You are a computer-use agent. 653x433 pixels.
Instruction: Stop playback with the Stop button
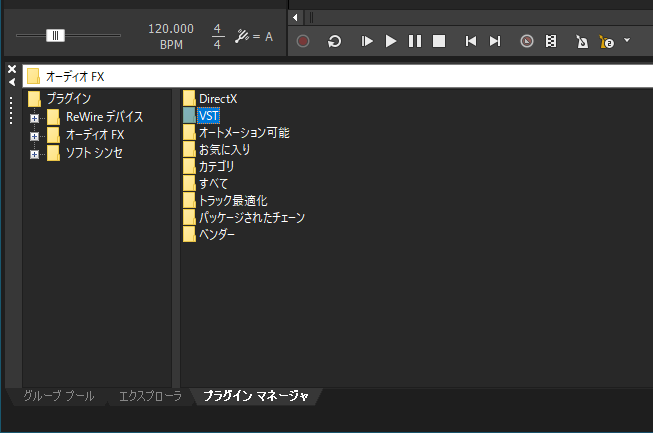pyautogui.click(x=439, y=41)
